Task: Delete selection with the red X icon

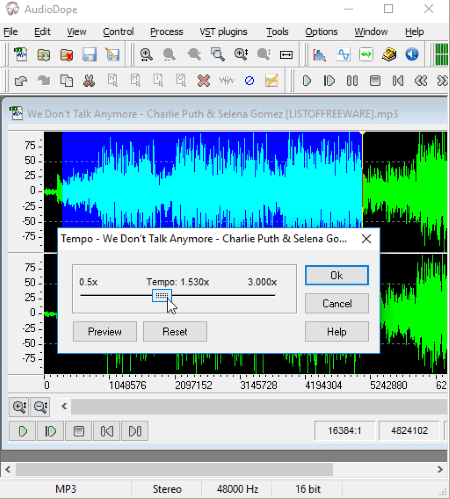Action: tap(203, 81)
